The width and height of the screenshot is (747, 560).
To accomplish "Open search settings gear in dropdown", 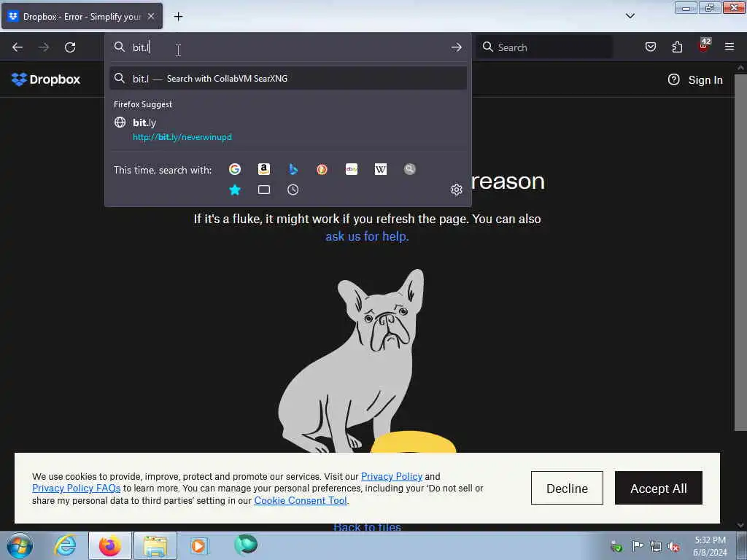I will click(x=457, y=190).
